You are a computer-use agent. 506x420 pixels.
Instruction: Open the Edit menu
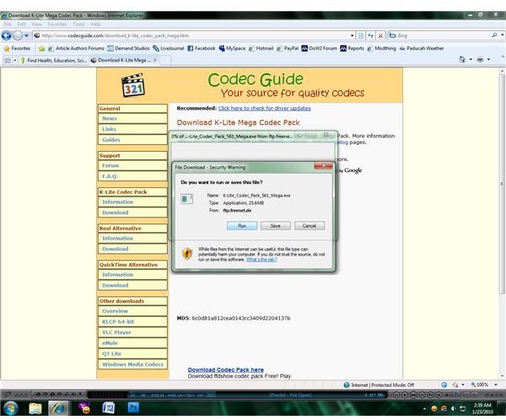coord(21,24)
